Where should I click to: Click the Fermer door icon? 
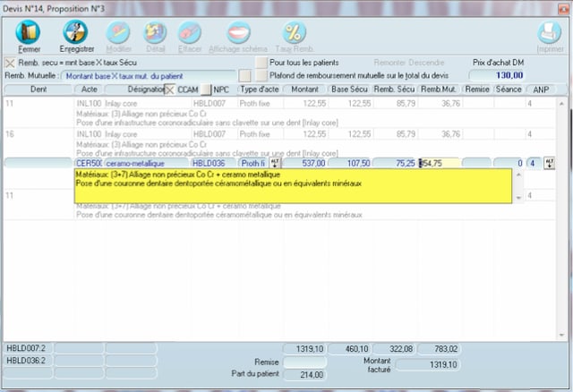click(x=28, y=32)
